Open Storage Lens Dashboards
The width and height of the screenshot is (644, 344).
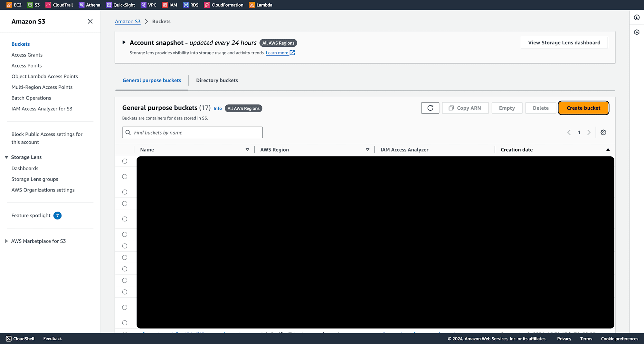tap(25, 168)
